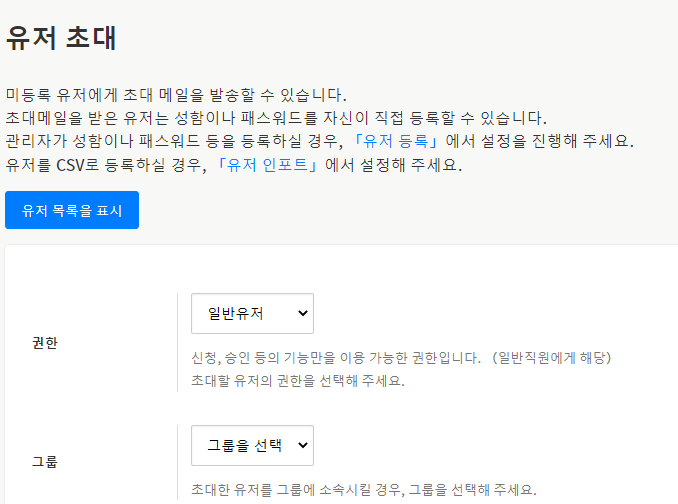678x504 pixels.
Task: Click the (일반직원에게 해당) note
Action: [x=554, y=357]
